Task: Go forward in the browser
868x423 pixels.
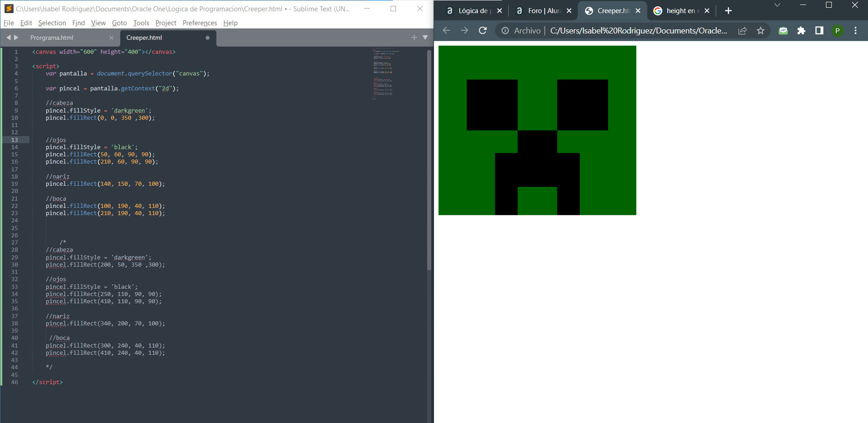Action: pyautogui.click(x=464, y=30)
